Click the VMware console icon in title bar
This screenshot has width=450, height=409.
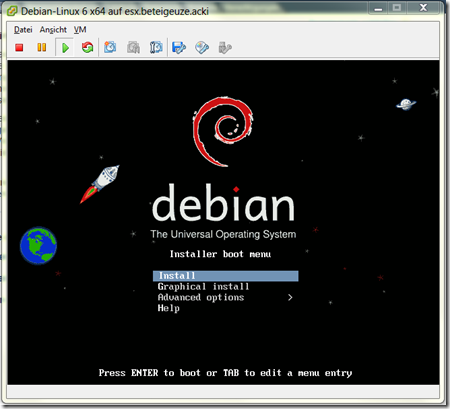12,11
